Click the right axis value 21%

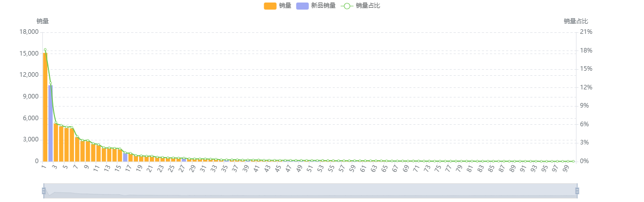(x=586, y=32)
